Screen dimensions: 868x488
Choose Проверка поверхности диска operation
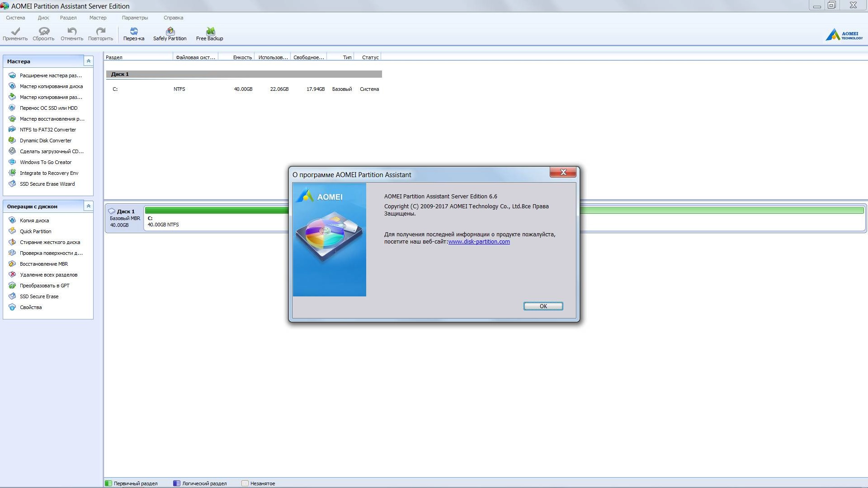tap(46, 253)
